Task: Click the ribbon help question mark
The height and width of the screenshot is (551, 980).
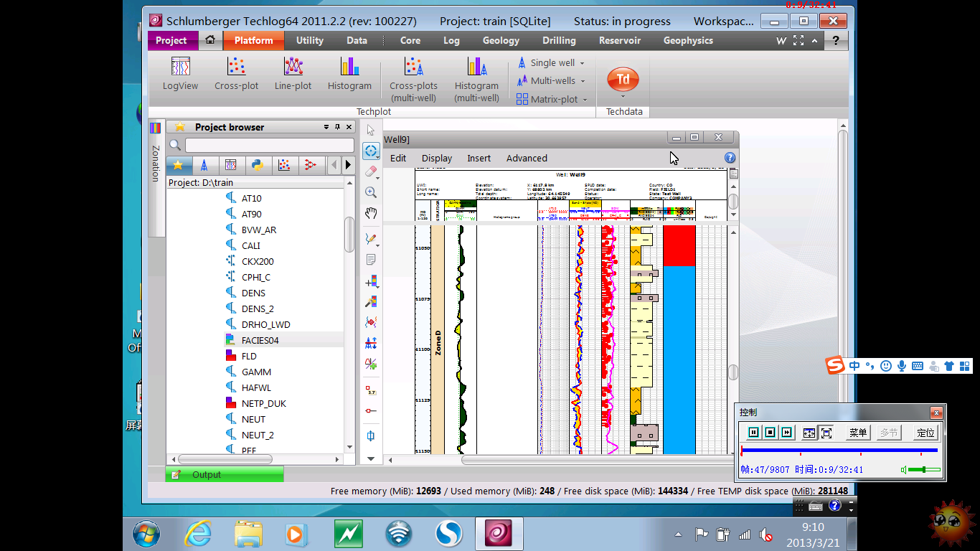Action: tap(835, 41)
